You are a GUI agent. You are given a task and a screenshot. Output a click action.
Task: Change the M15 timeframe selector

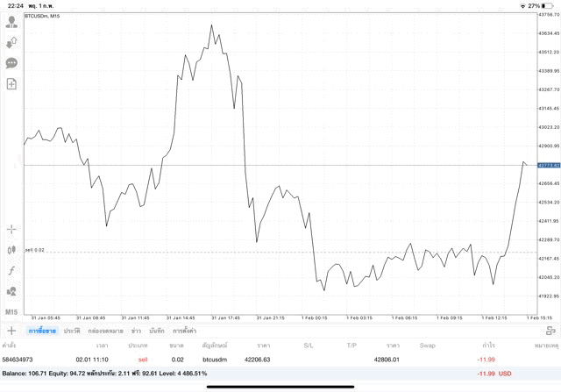click(x=11, y=312)
